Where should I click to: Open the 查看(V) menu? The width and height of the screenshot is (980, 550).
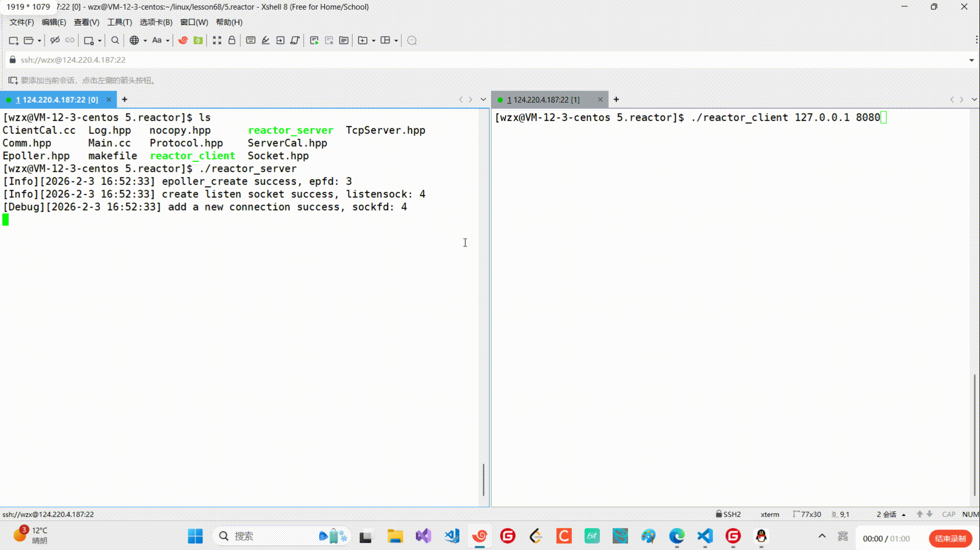tap(86, 22)
